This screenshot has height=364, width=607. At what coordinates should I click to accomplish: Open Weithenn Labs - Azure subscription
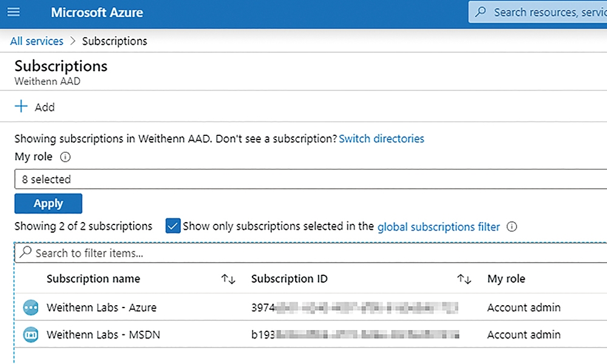(101, 308)
